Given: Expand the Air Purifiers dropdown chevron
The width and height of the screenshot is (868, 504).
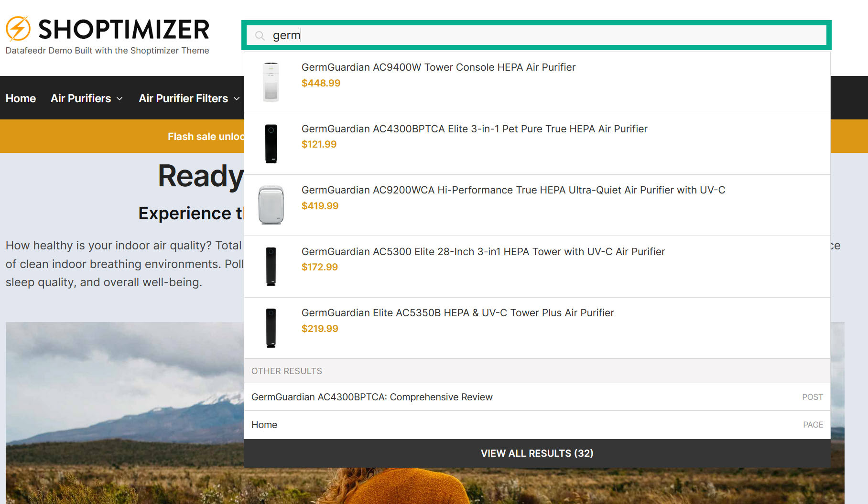Looking at the screenshot, I should [119, 99].
